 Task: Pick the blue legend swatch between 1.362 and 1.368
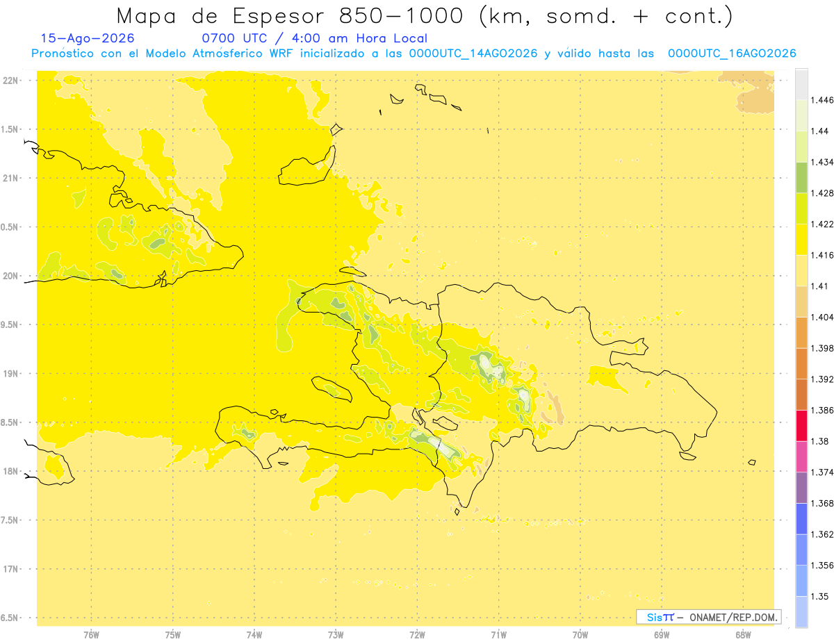point(801,519)
